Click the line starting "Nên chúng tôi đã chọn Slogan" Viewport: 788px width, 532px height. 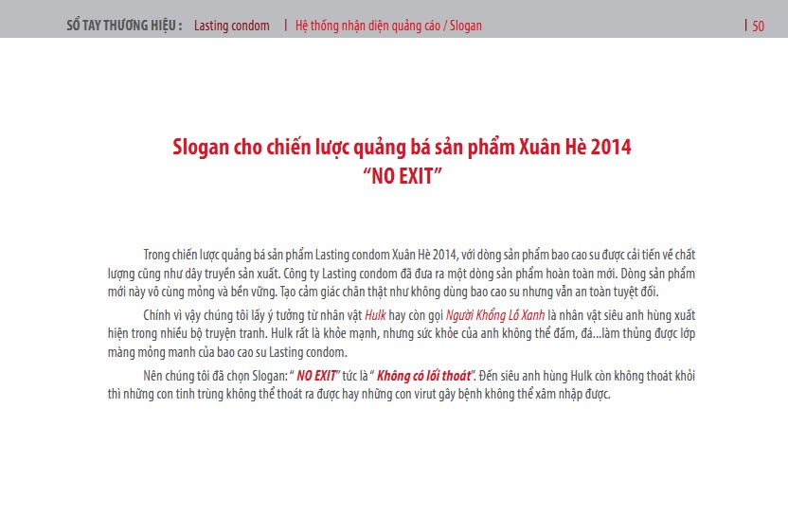click(420, 376)
